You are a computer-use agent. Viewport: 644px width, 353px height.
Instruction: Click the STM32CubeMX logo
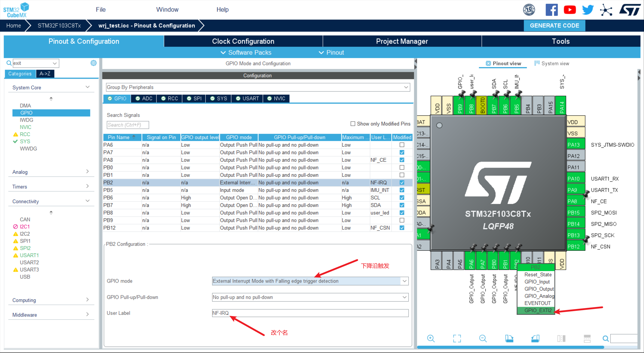(16, 10)
